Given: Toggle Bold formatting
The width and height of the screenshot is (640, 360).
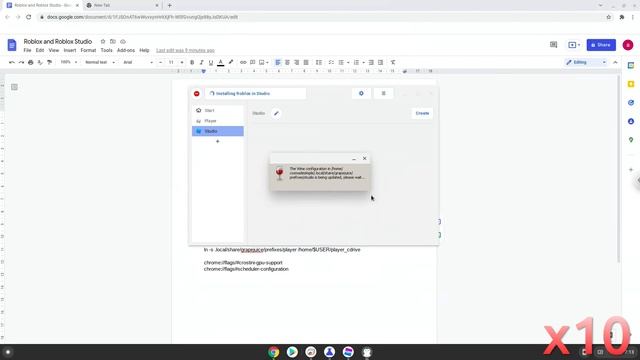Looking at the screenshot, I should point(192,62).
